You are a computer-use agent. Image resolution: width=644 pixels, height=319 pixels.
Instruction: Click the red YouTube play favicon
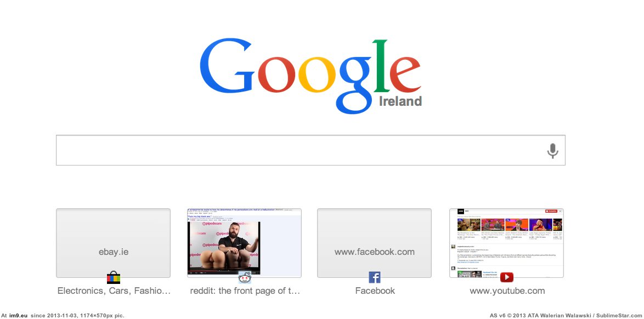click(506, 277)
